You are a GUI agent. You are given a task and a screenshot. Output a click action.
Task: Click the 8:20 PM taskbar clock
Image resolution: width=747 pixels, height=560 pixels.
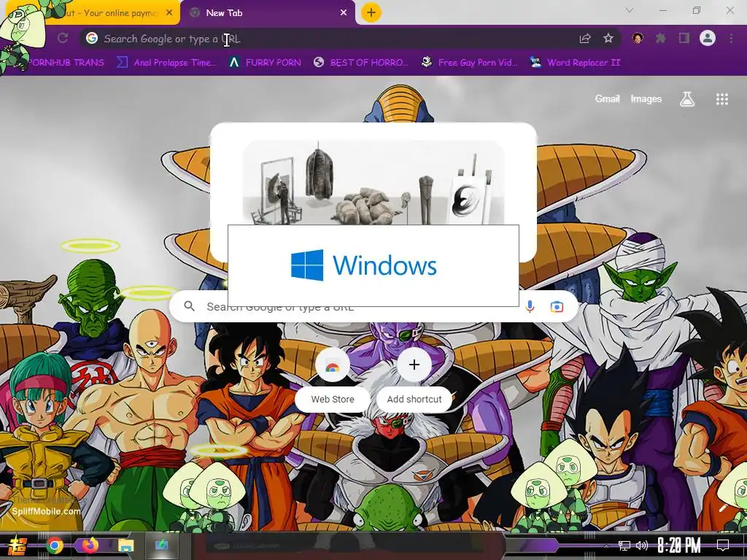click(679, 545)
